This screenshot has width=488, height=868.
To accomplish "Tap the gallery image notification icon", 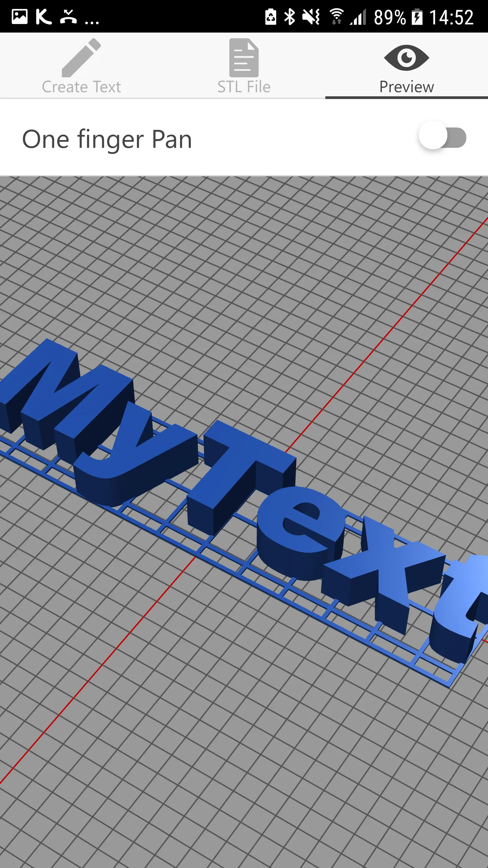I will point(20,17).
